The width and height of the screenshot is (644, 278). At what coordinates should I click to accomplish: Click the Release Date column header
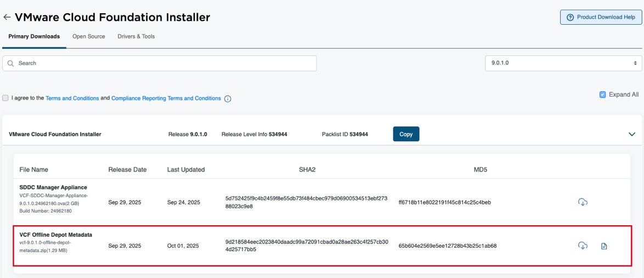pyautogui.click(x=127, y=169)
